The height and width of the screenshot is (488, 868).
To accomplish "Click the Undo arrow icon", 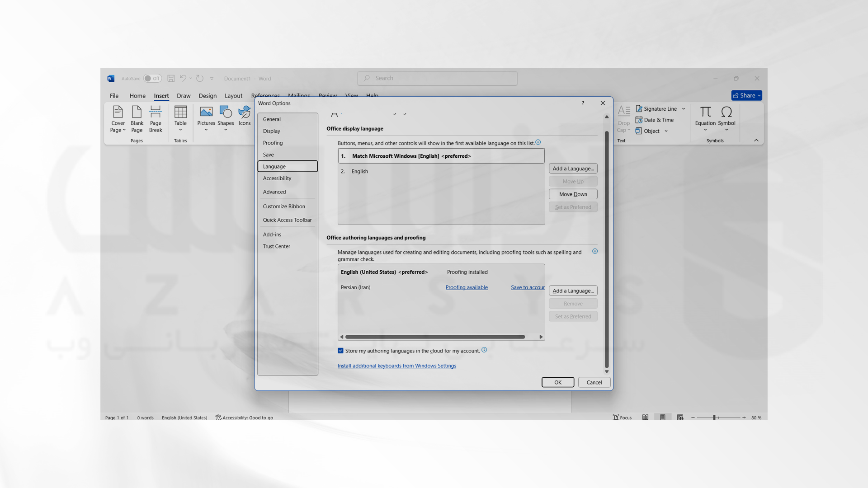I will tap(183, 78).
